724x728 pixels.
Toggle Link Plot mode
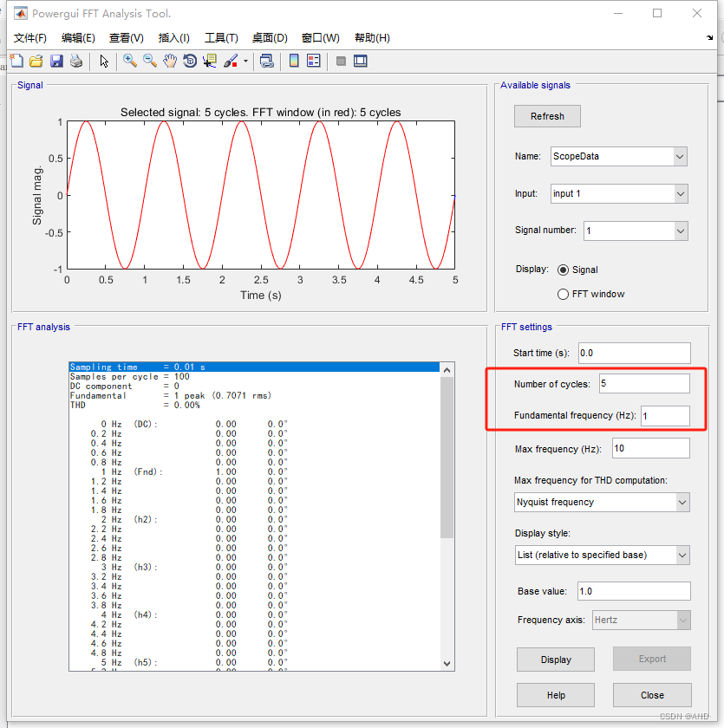[x=264, y=61]
